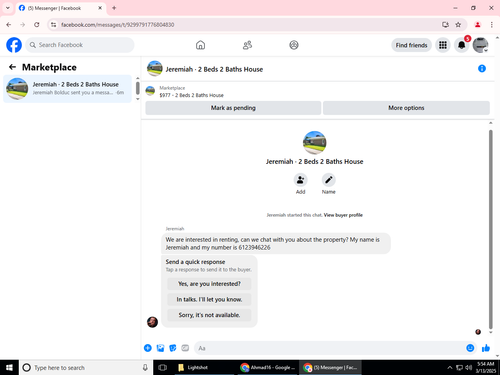
Task: Open the Facebook menu grid icon
Action: click(x=443, y=45)
